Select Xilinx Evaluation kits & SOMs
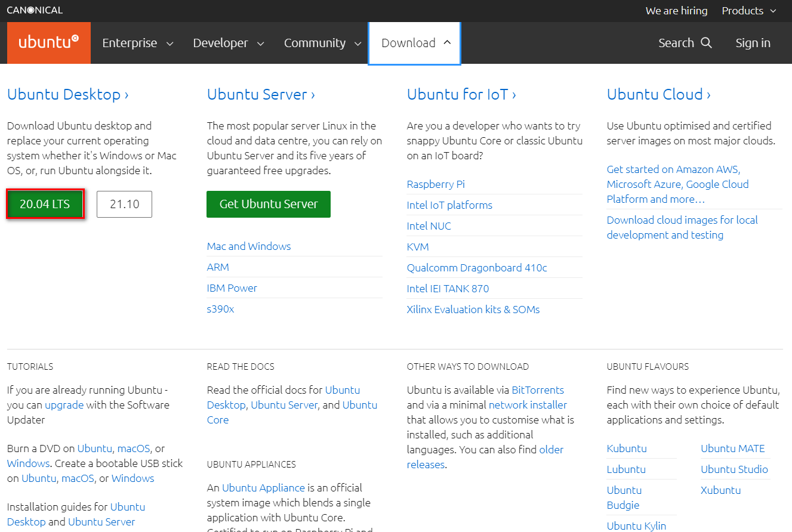The width and height of the screenshot is (792, 532). 473,309
